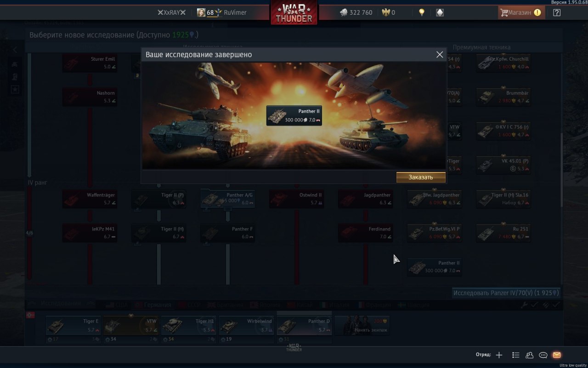
Task: Open the squad list icon
Action: point(516,355)
